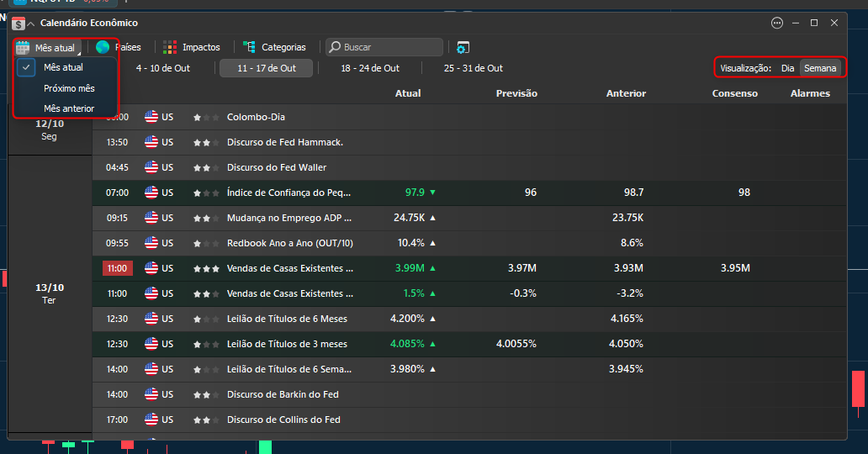The image size is (868, 454).
Task: Select the 4 - 10 de Out week
Action: coord(163,68)
